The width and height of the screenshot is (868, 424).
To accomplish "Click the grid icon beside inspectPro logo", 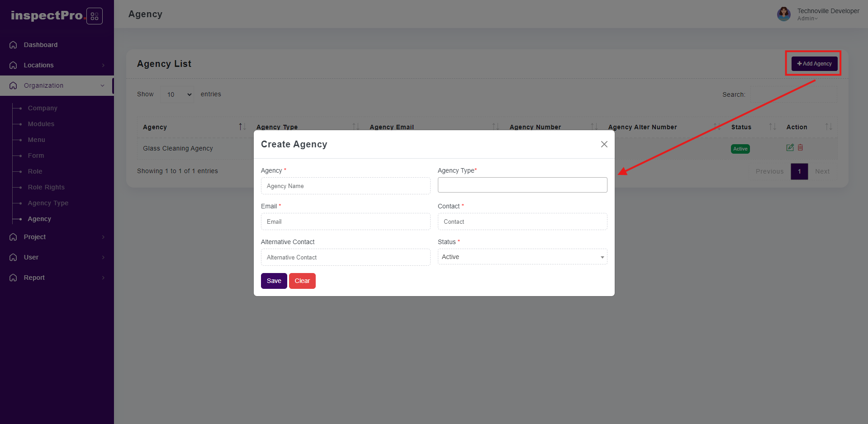I will (x=94, y=16).
